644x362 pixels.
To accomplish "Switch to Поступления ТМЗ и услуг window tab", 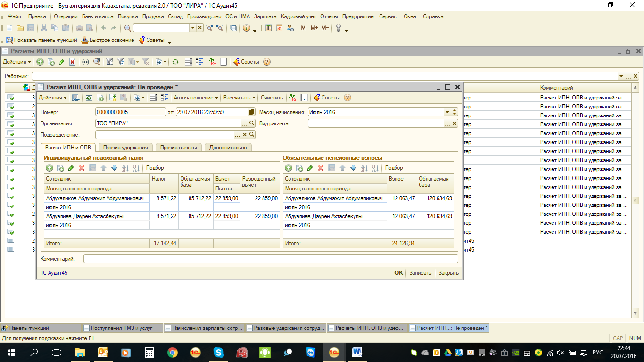I will point(123,328).
